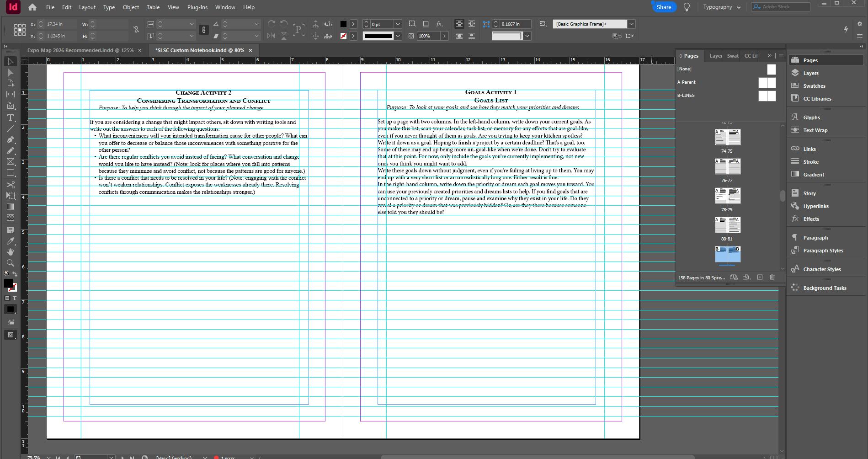Select the Pen tool in toolbox

pos(10,140)
